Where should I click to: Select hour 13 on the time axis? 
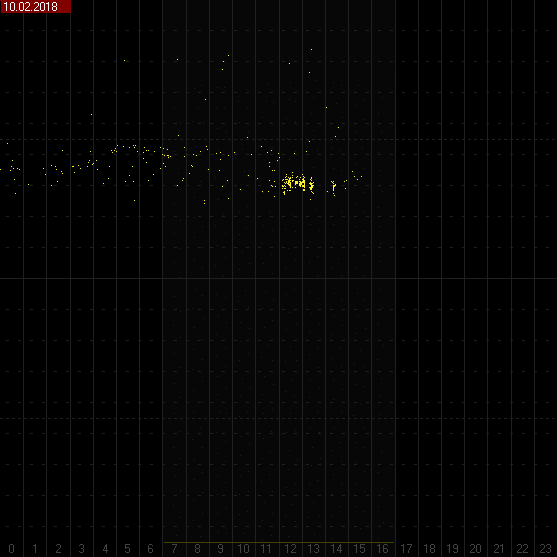(x=313, y=548)
